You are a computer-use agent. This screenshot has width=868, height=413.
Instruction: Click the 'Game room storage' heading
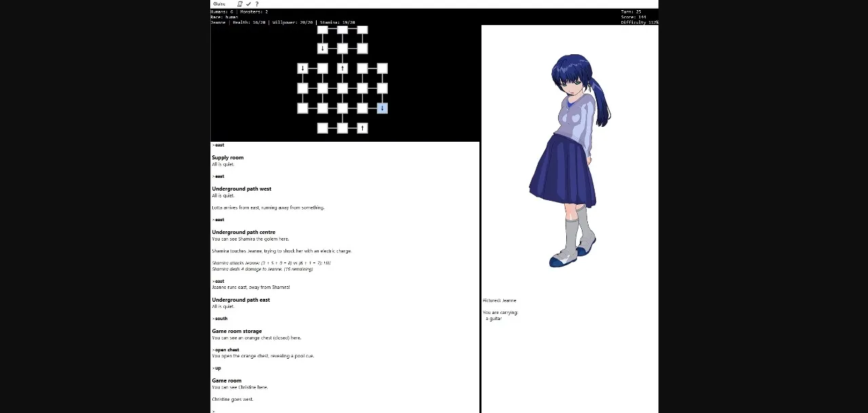(237, 331)
